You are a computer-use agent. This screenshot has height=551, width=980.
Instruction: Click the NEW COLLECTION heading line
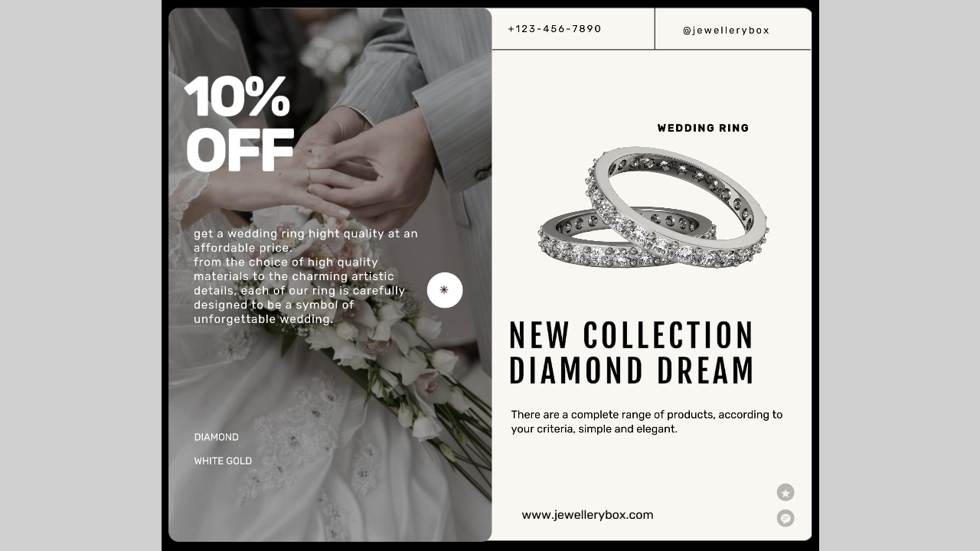(x=631, y=336)
